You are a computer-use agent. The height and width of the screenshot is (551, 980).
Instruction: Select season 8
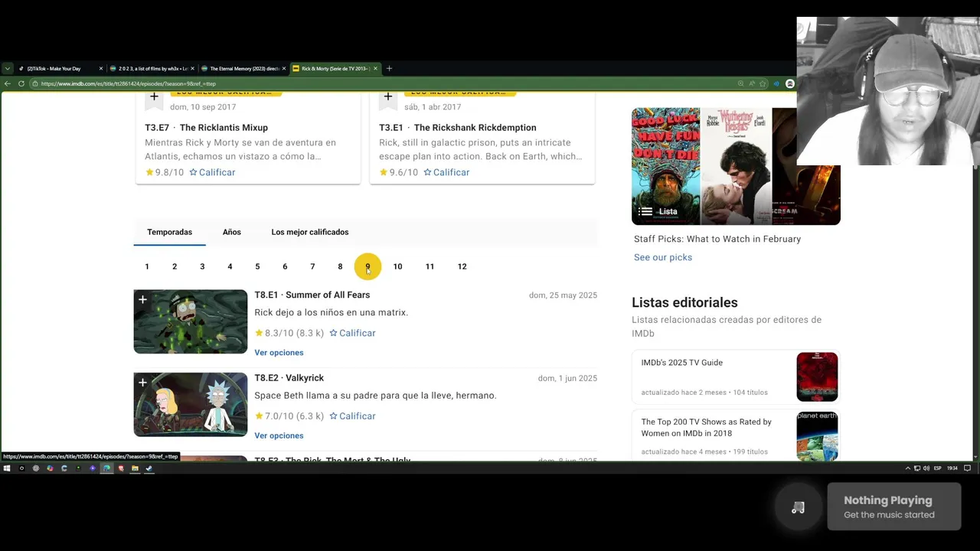(x=340, y=266)
